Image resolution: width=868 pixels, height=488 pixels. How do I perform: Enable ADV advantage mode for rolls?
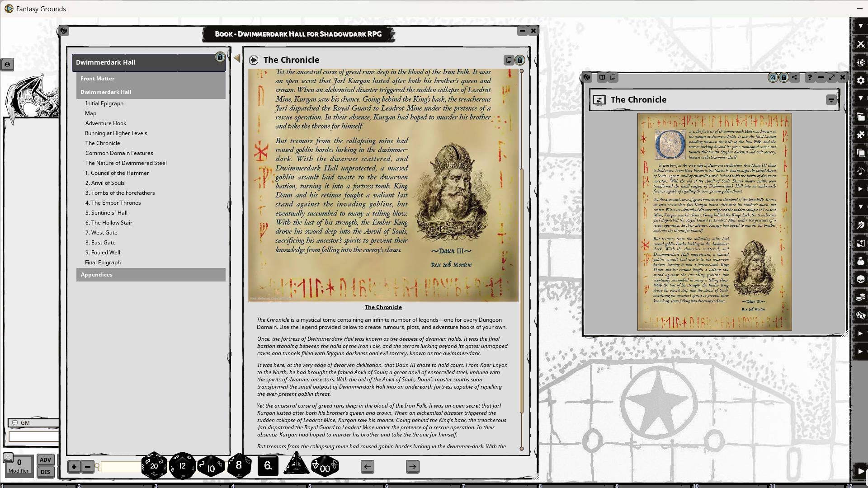(x=45, y=460)
